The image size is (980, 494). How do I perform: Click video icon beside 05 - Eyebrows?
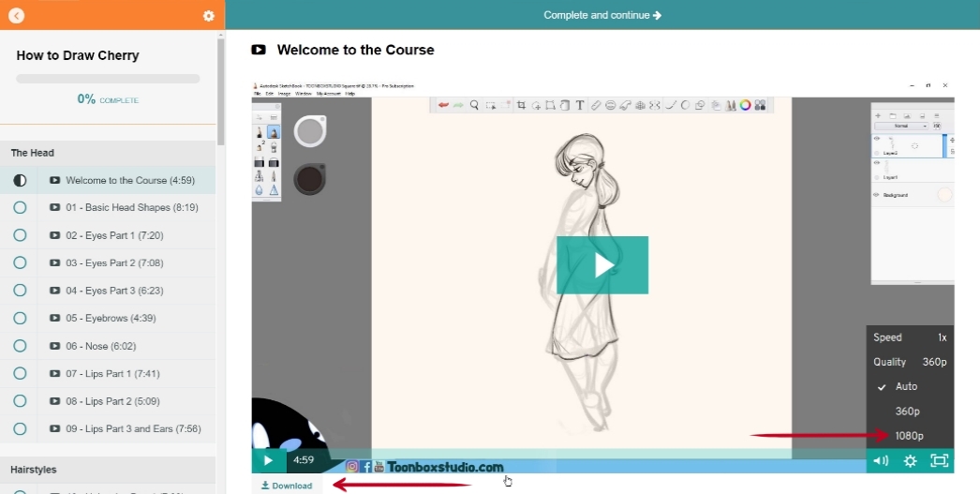pos(55,318)
